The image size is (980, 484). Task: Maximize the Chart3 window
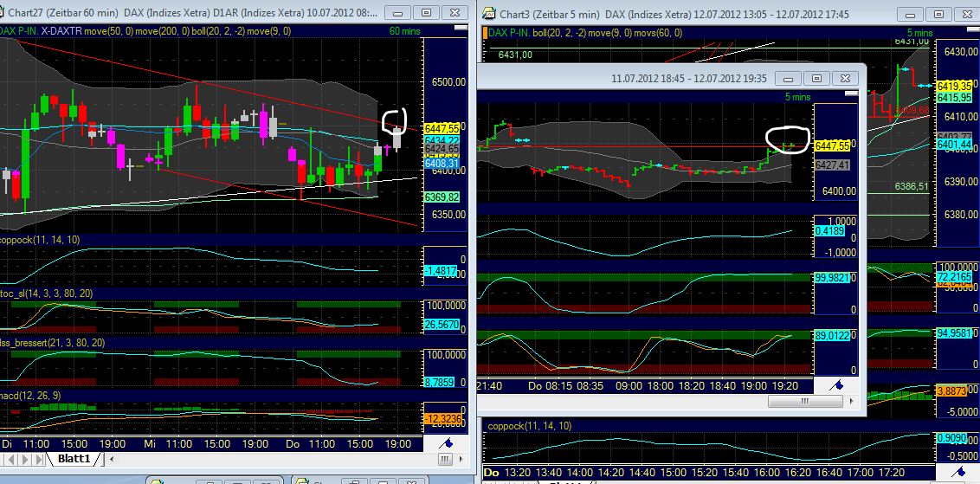(x=938, y=14)
